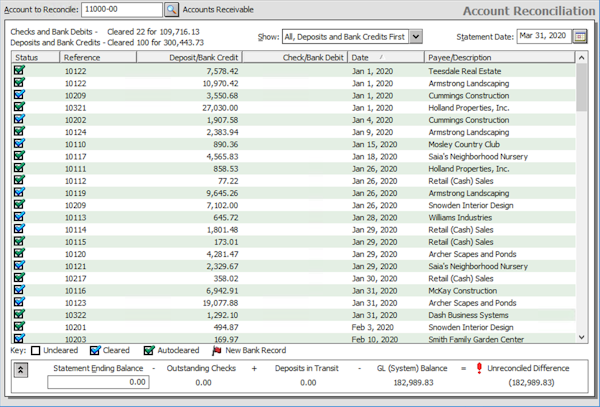Open the Statement Date calendar picker
Image resolution: width=600 pixels, height=407 pixels.
coord(581,36)
